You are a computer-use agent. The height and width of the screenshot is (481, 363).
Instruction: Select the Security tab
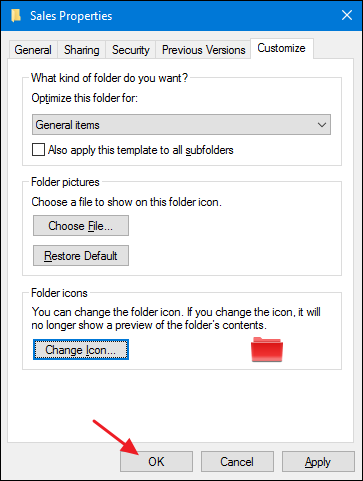(131, 50)
